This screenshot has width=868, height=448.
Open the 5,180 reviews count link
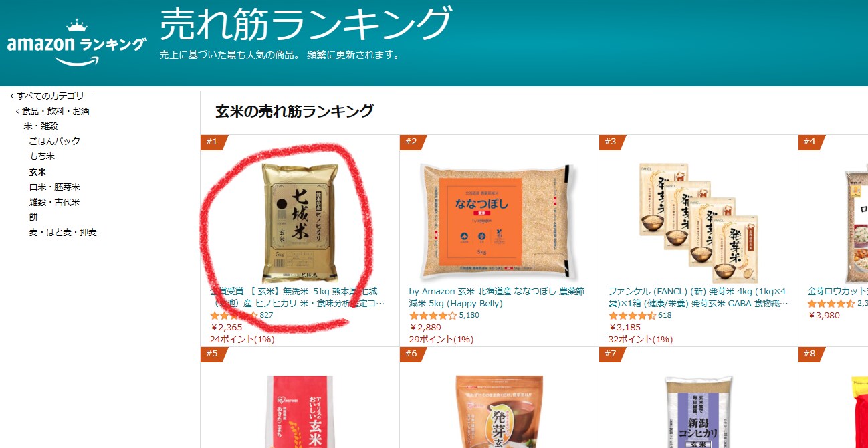point(469,316)
